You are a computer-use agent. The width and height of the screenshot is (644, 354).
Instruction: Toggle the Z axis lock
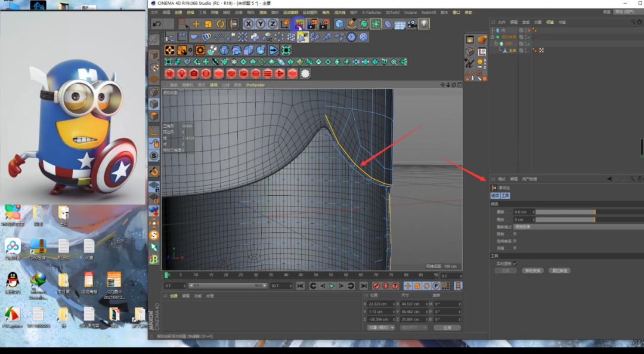click(x=272, y=24)
